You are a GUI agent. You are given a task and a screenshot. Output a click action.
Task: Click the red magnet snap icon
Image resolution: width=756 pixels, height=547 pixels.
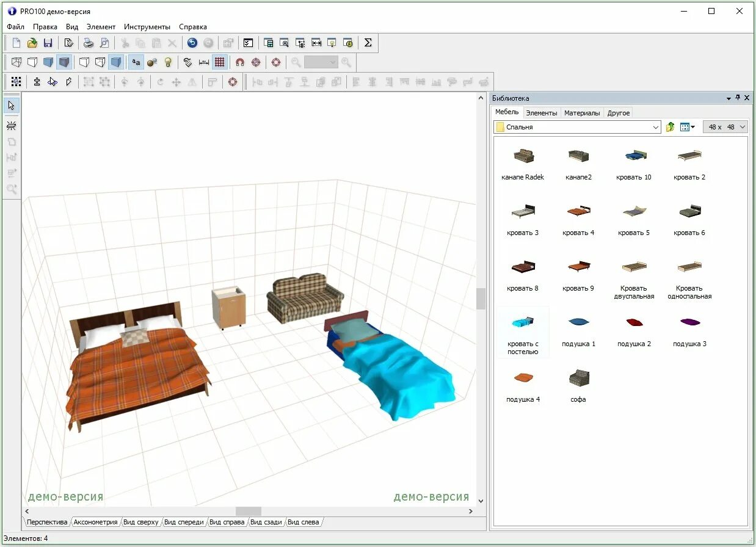pos(240,62)
